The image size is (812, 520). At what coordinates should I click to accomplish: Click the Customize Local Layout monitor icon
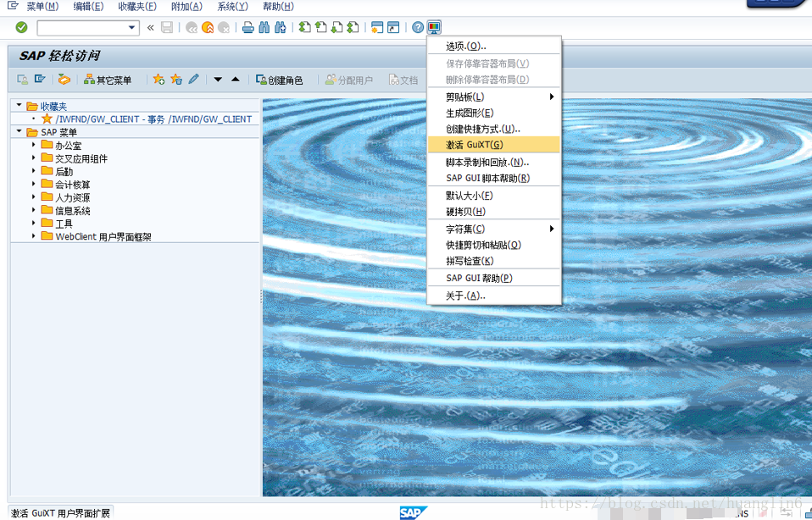coord(434,27)
